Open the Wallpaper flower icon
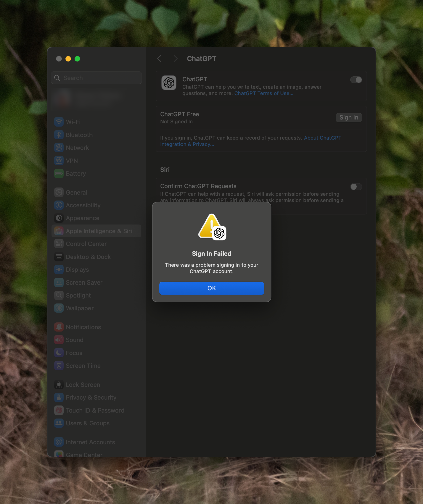Screen dimensions: 423x504 (59, 308)
